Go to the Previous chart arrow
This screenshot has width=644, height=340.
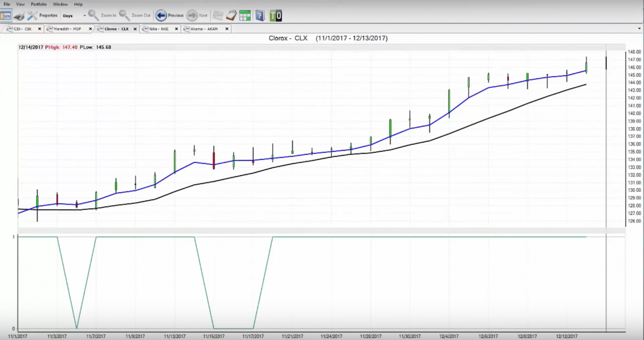[161, 16]
